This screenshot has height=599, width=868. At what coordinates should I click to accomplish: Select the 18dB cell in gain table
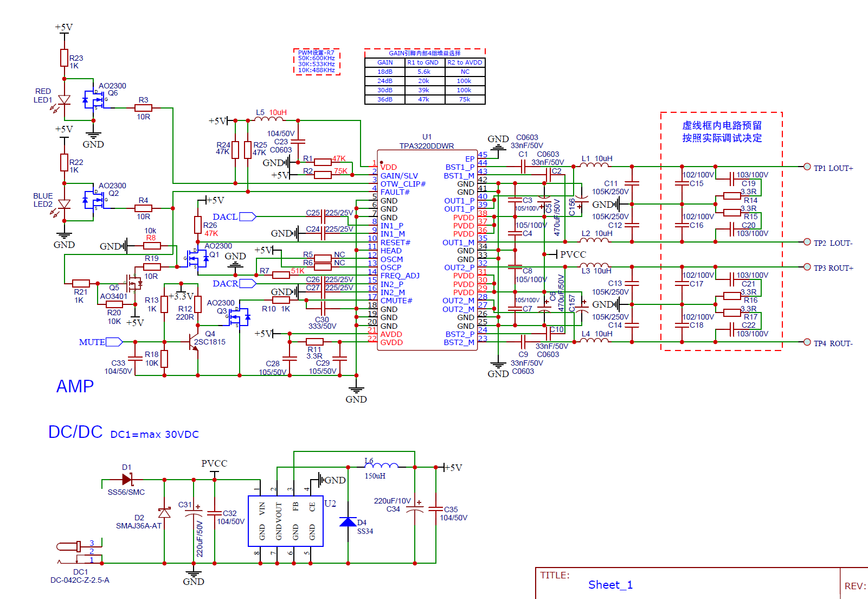pyautogui.click(x=385, y=72)
